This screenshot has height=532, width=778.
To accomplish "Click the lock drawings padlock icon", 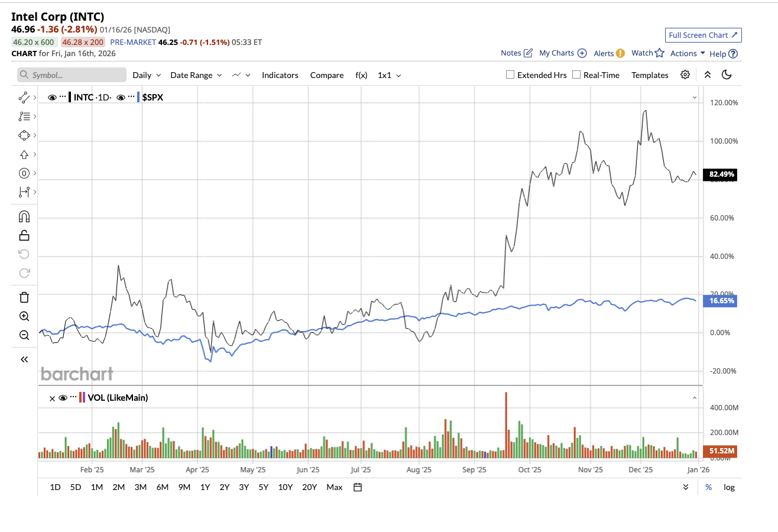I will pos(24,235).
